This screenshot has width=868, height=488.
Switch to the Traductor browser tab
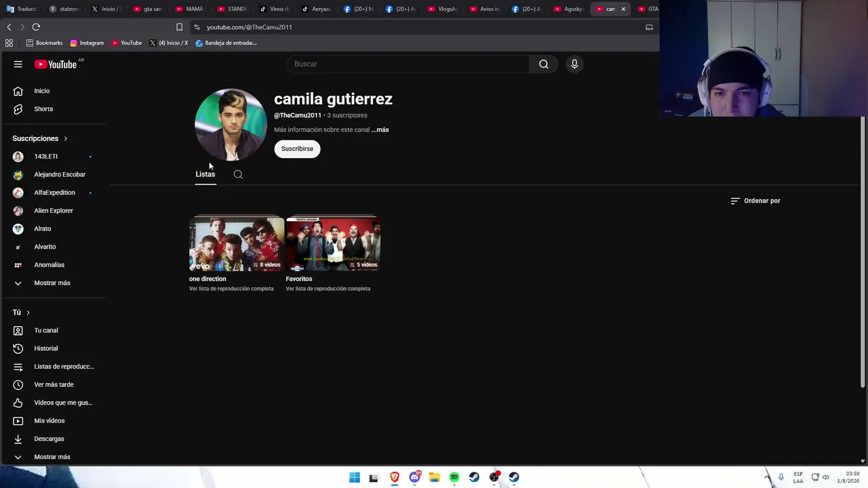tap(22, 9)
